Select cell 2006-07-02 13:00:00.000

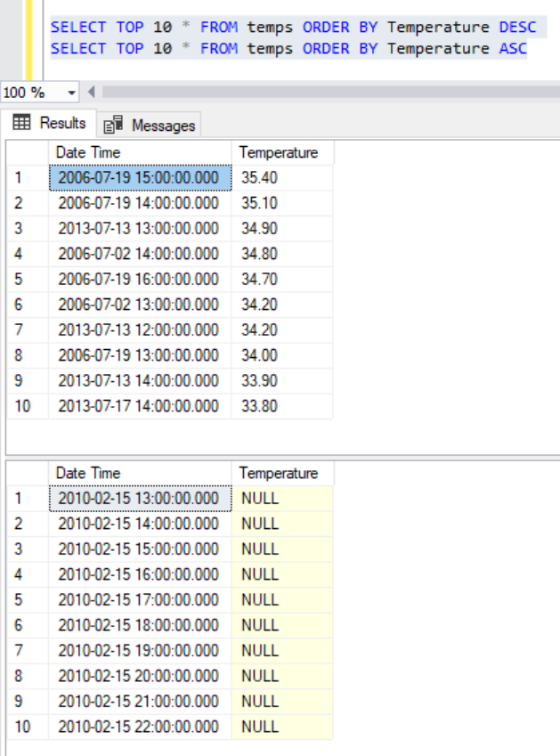point(140,305)
